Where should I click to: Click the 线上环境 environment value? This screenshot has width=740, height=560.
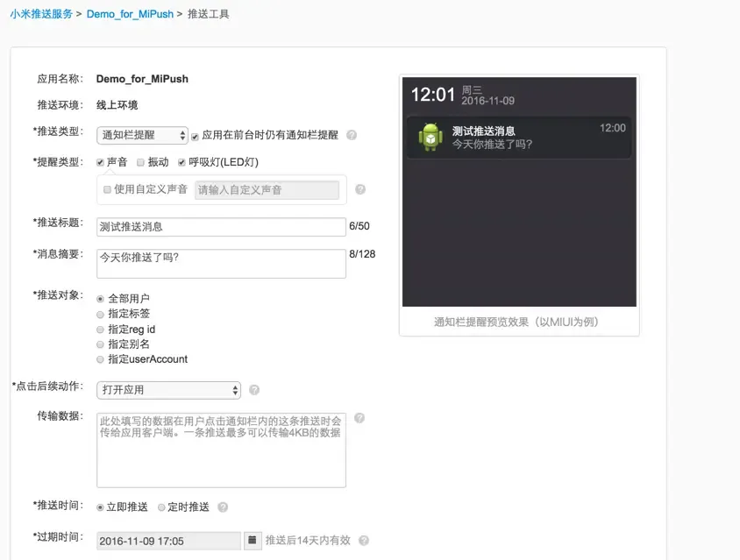[117, 105]
